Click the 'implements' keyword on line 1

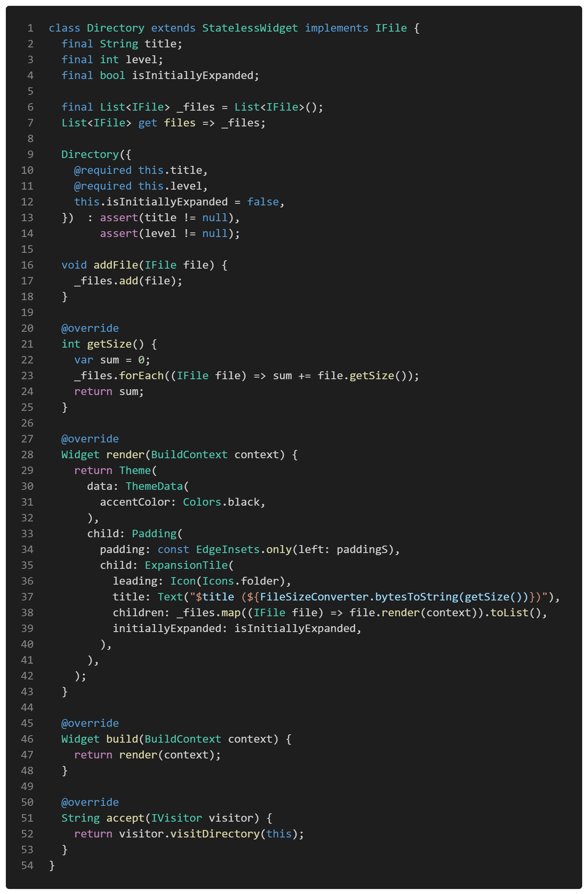click(336, 28)
